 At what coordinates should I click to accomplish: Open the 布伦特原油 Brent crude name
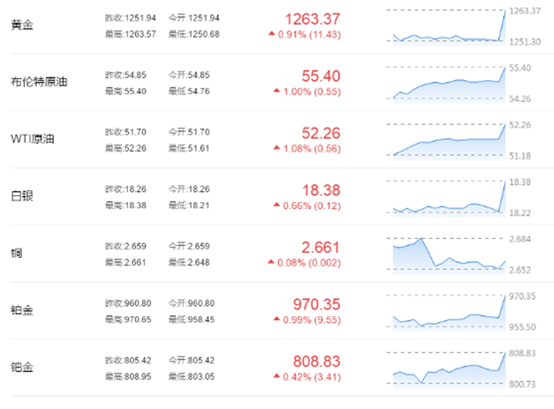coord(39,82)
